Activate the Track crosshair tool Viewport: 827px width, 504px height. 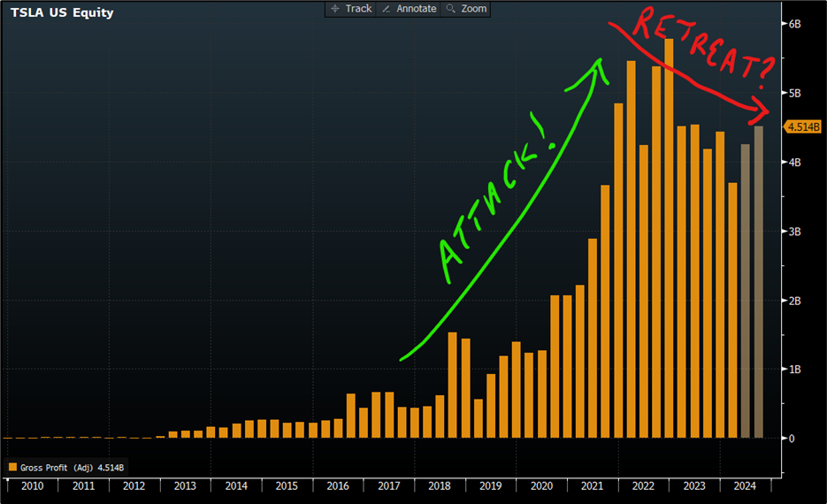point(351,9)
